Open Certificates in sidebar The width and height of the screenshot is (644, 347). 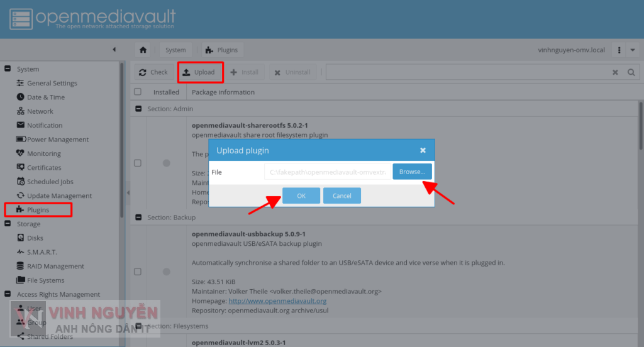[x=44, y=168]
